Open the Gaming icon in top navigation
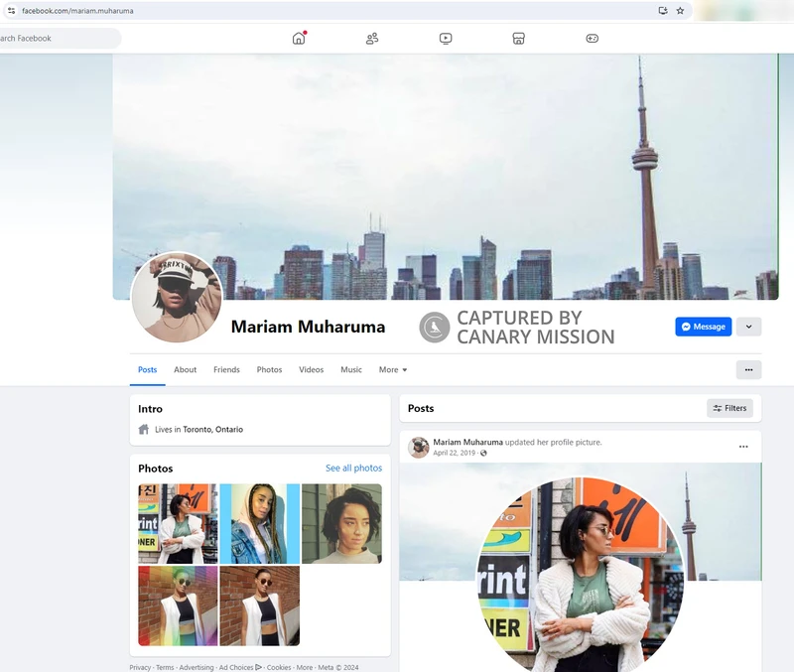Screen dimensions: 794x672 tap(592, 39)
